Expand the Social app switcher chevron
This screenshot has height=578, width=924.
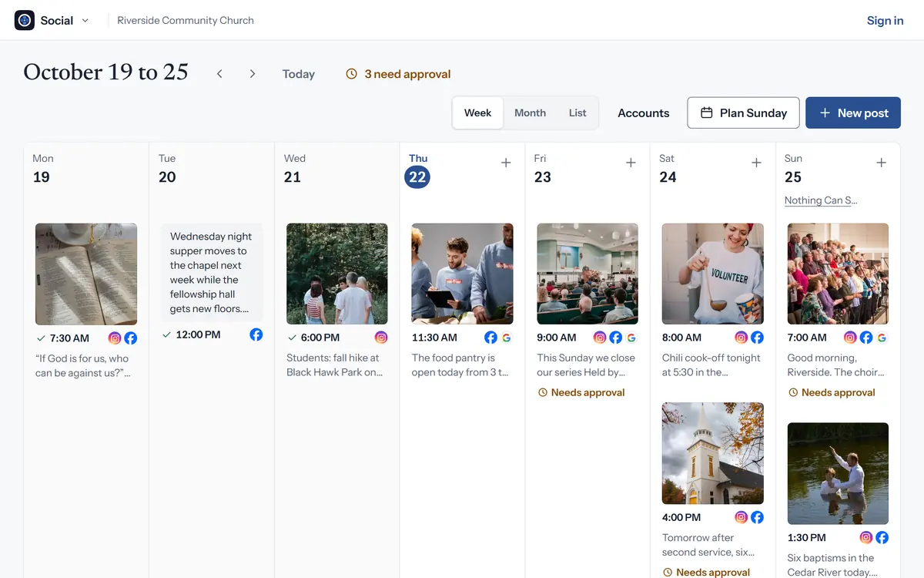coord(85,21)
